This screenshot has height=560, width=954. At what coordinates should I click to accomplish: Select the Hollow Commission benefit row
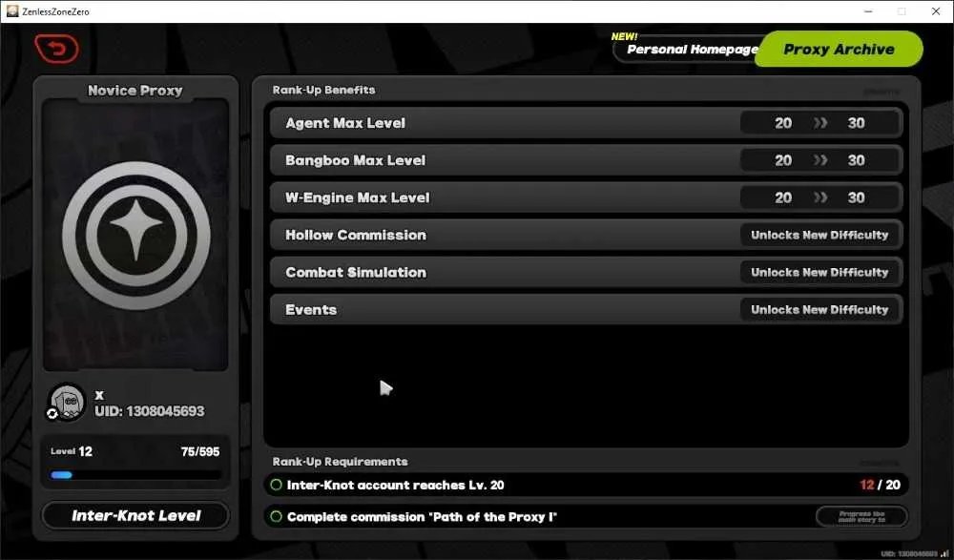(x=586, y=235)
